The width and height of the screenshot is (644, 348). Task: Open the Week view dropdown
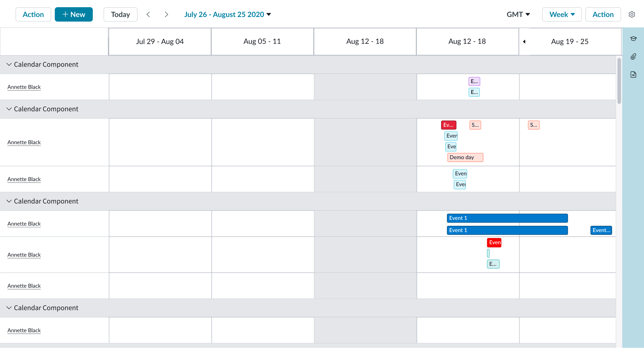pyautogui.click(x=562, y=14)
